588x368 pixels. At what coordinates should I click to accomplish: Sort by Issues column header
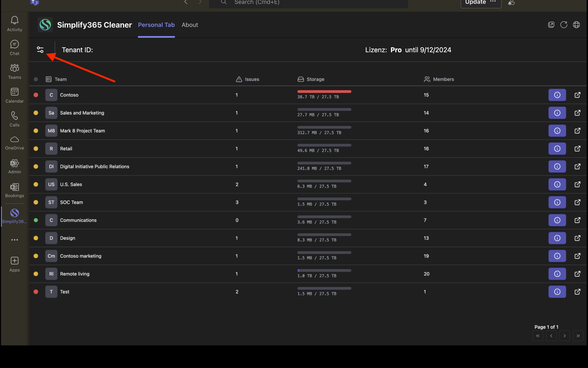point(247,79)
